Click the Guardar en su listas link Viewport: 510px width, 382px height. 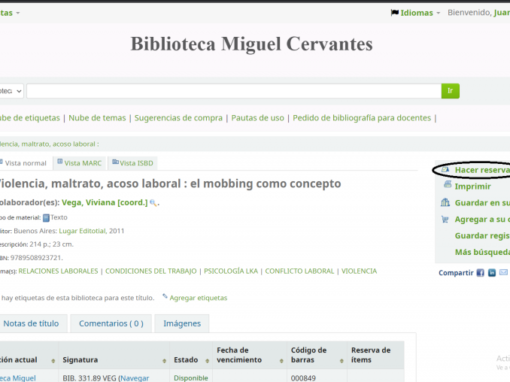[482, 203]
